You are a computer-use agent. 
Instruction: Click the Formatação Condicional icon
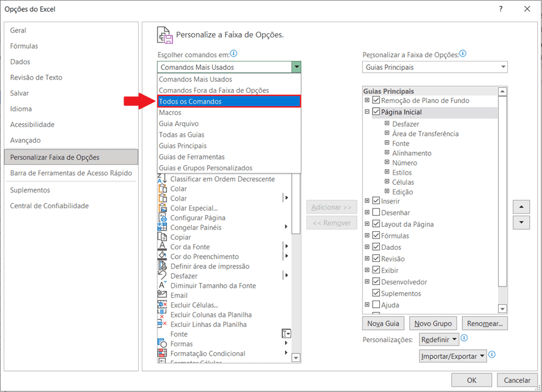(162, 353)
